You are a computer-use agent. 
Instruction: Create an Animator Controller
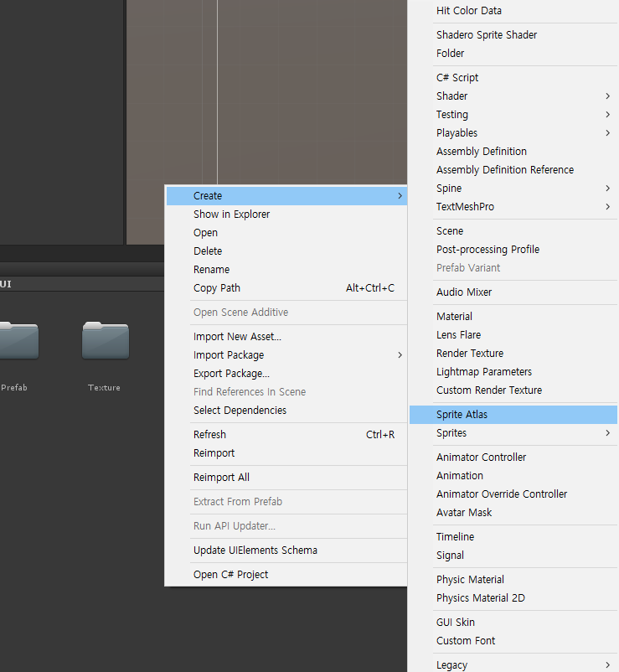pos(513,457)
